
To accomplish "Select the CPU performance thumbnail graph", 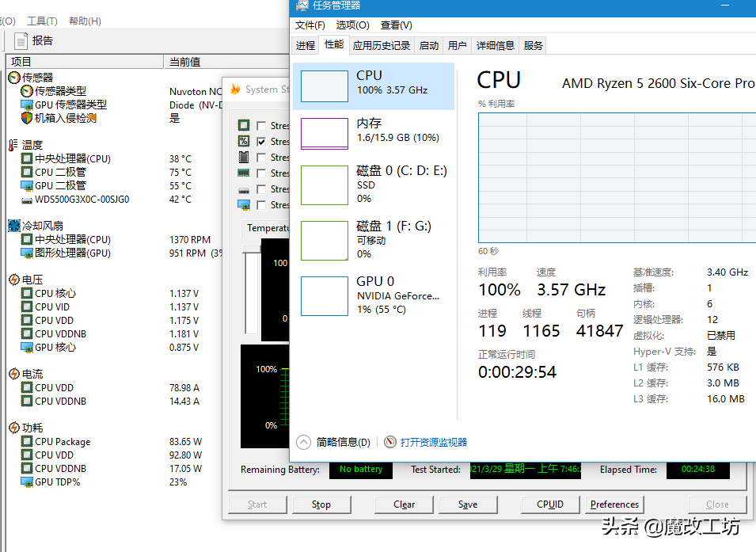I will coord(325,86).
